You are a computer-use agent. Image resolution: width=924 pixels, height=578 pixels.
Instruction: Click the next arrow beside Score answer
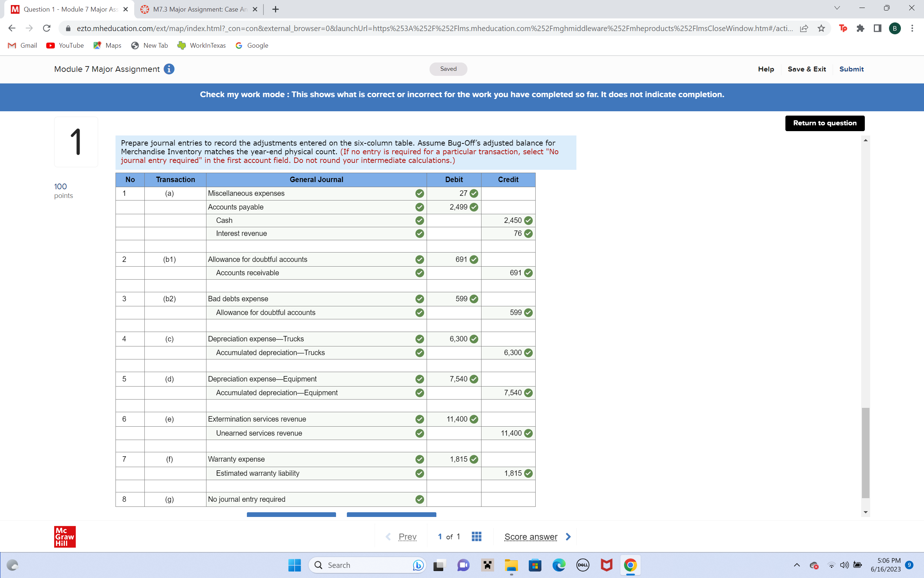pyautogui.click(x=568, y=536)
